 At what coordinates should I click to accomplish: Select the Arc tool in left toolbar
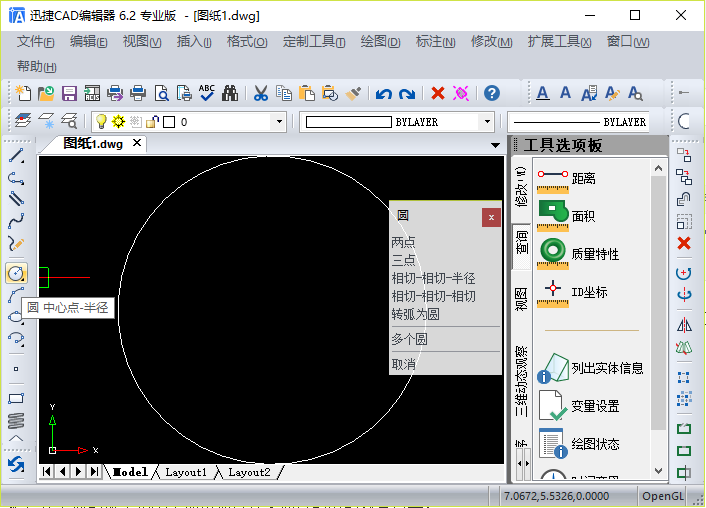[x=16, y=295]
